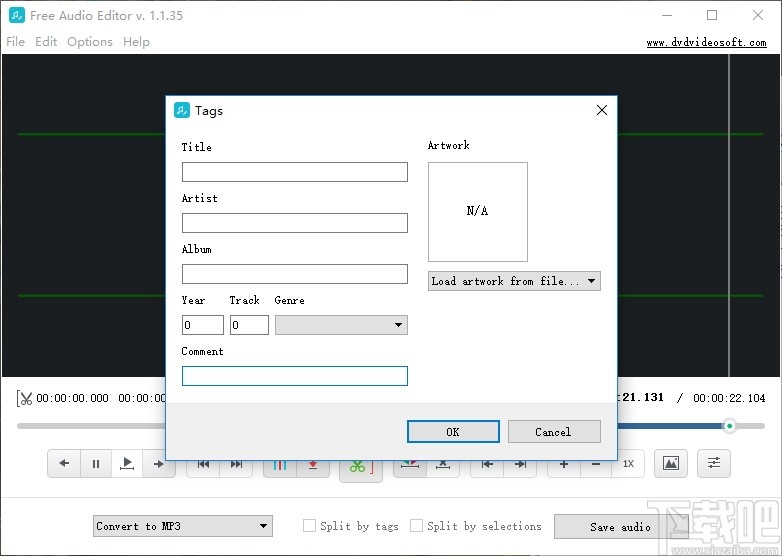
Task: Click the Save audio button
Action: pos(620,527)
